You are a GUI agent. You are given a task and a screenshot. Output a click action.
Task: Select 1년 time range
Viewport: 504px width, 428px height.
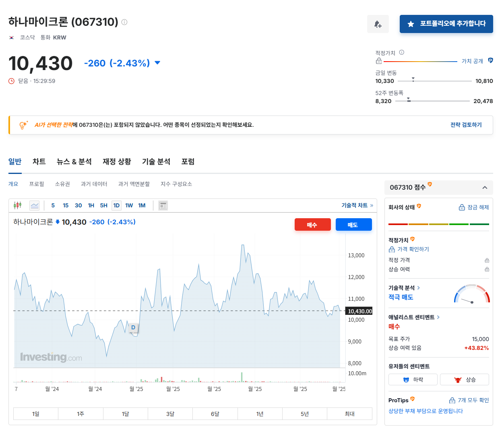[x=260, y=414]
